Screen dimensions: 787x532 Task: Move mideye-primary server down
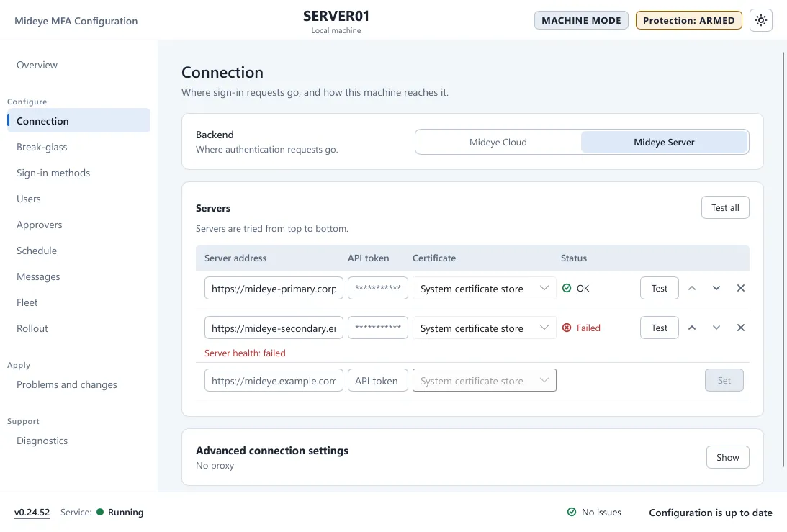pyautogui.click(x=716, y=288)
